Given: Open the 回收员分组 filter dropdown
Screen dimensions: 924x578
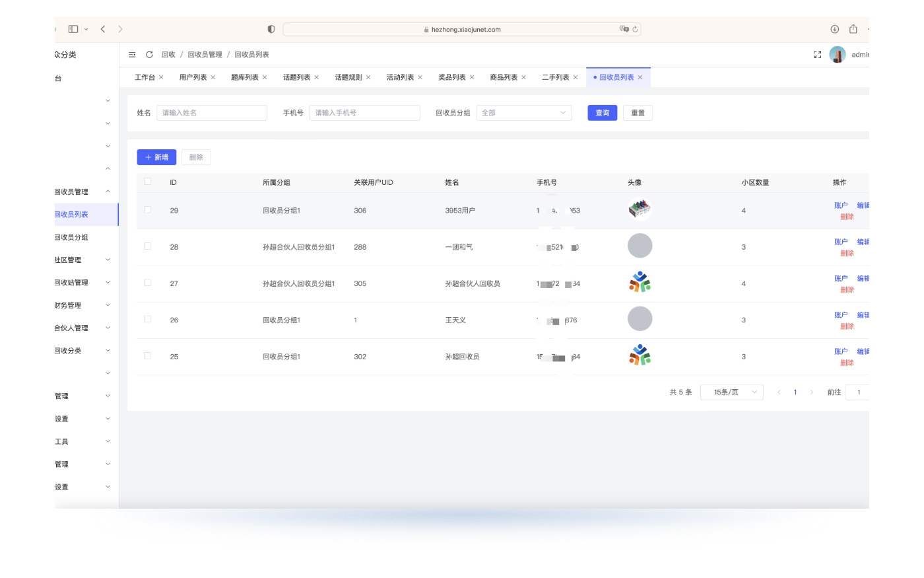Looking at the screenshot, I should (x=524, y=113).
